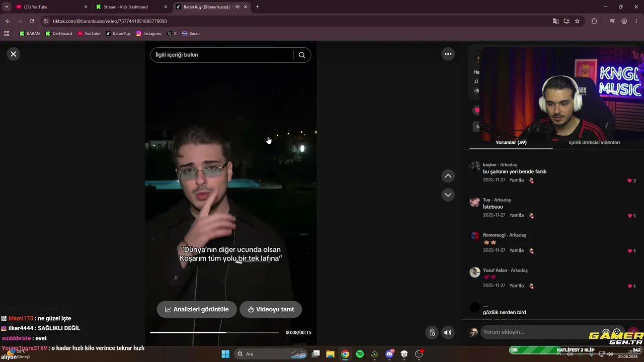Click the taskbar Ara search box
The image size is (644, 362).
pyautogui.click(x=272, y=354)
